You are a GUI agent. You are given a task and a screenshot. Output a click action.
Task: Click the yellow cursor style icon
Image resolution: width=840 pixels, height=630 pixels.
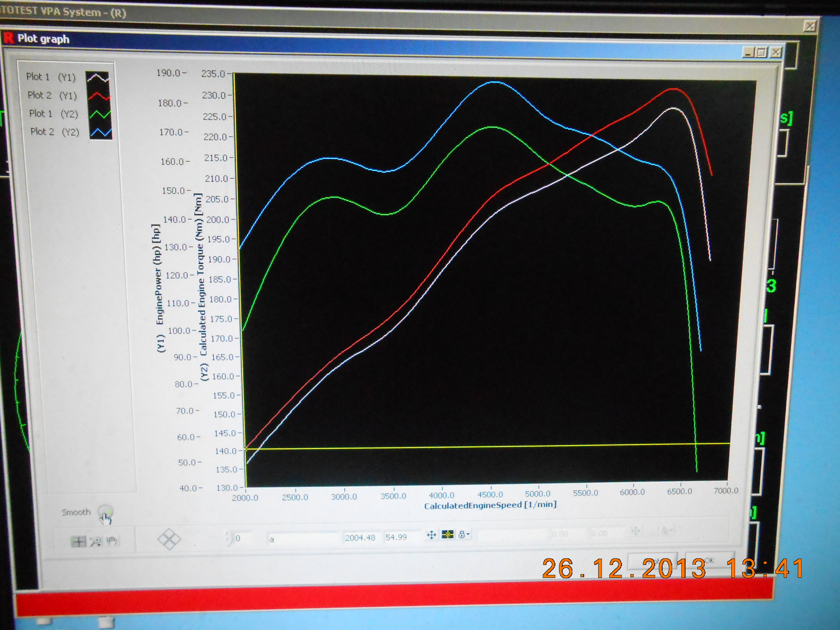(x=448, y=535)
